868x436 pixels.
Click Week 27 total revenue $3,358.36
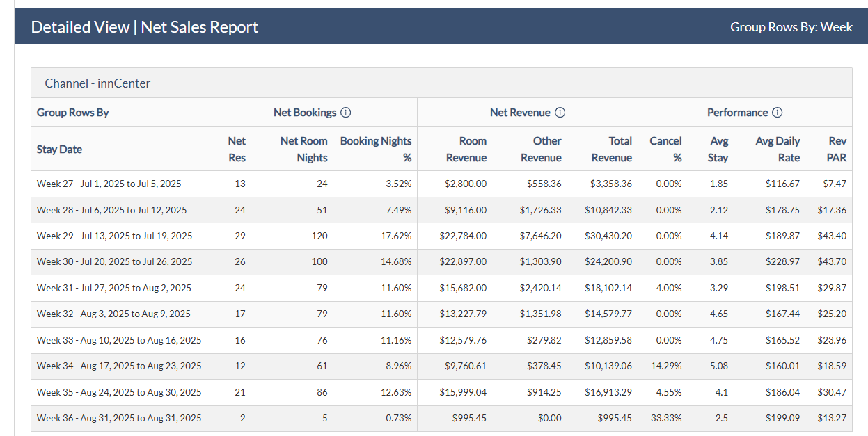pos(611,184)
